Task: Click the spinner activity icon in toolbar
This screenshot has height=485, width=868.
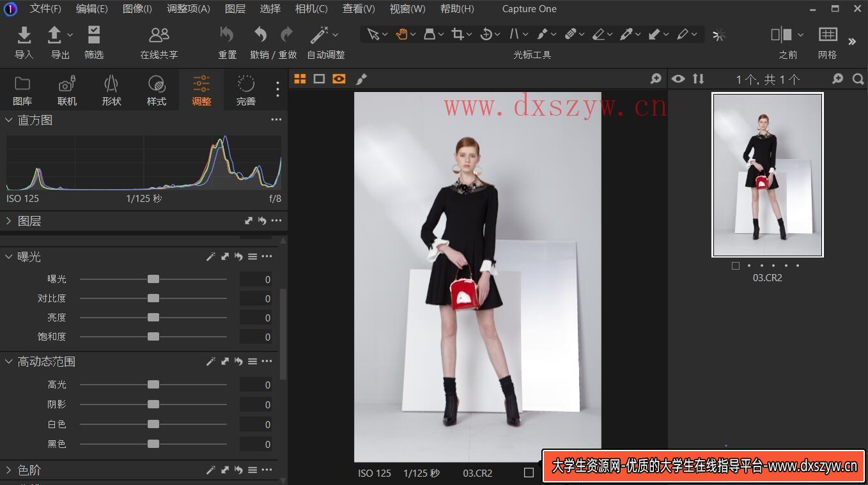Action: pyautogui.click(x=719, y=35)
